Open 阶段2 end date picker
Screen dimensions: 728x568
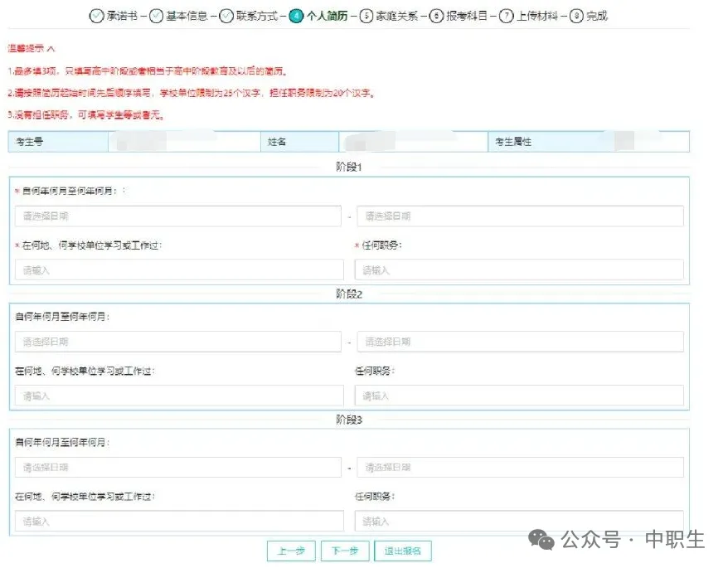point(520,342)
